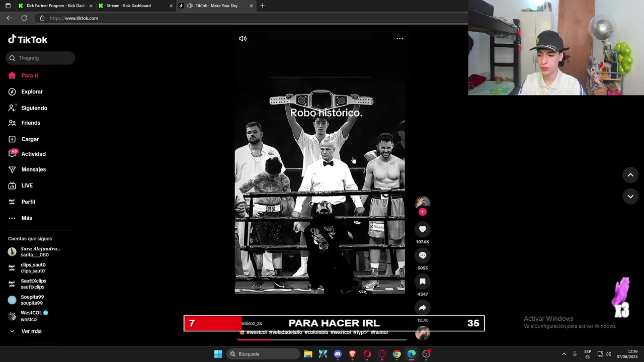
Task: Select the TikTok - Make Your Day tab
Action: click(x=216, y=6)
